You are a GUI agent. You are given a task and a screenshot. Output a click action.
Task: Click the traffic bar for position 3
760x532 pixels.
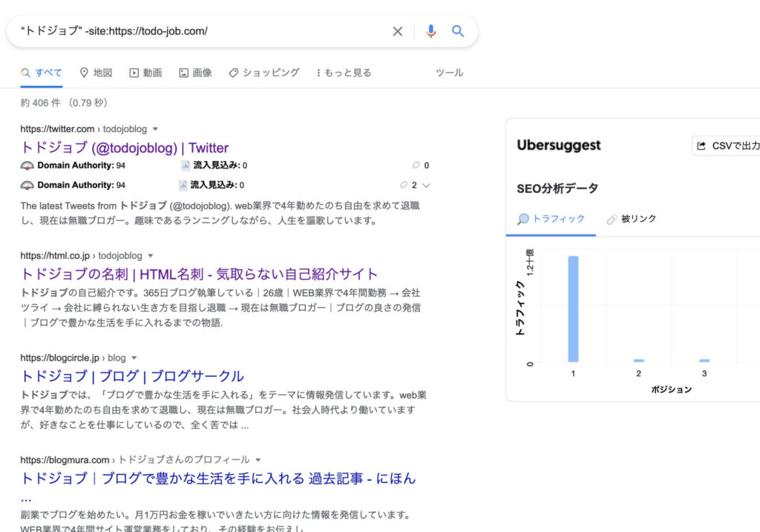coord(704,361)
